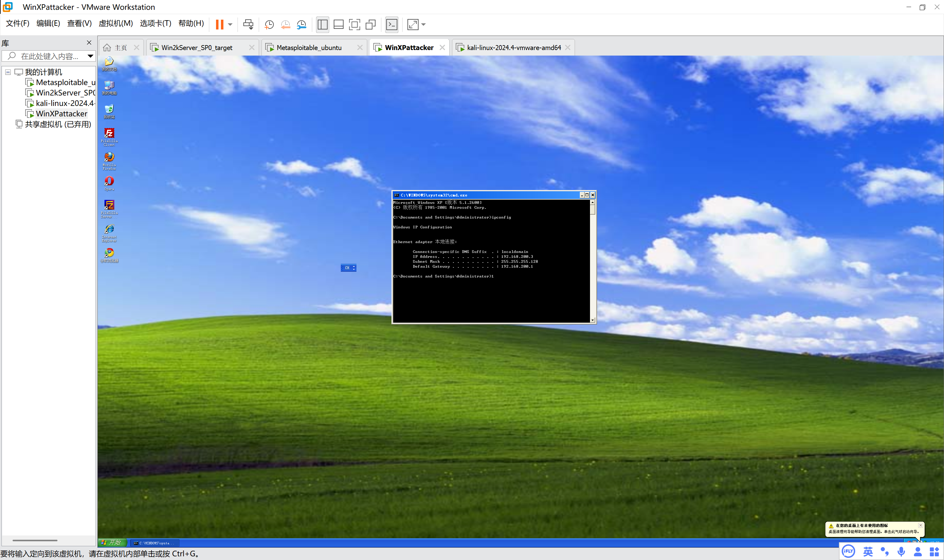Toggle the thumbnail bar view button
The image size is (944, 560).
(338, 25)
